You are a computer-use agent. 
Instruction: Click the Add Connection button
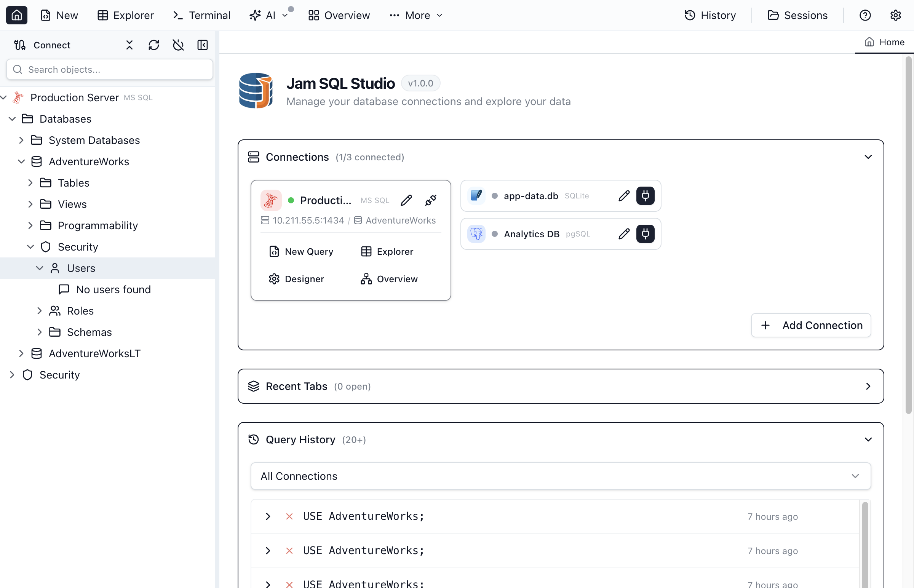coord(810,325)
